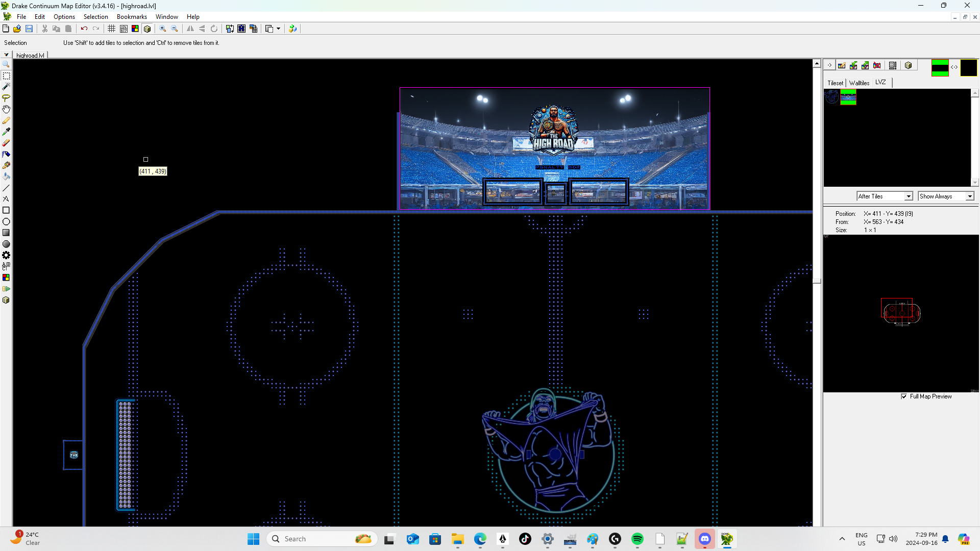The height and width of the screenshot is (551, 980).
Task: Open Discord from the taskbar
Action: [705, 539]
